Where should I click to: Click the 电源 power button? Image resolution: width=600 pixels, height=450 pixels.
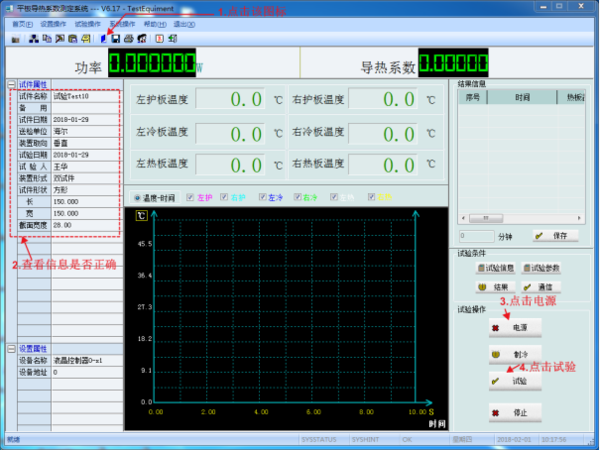[515, 328]
